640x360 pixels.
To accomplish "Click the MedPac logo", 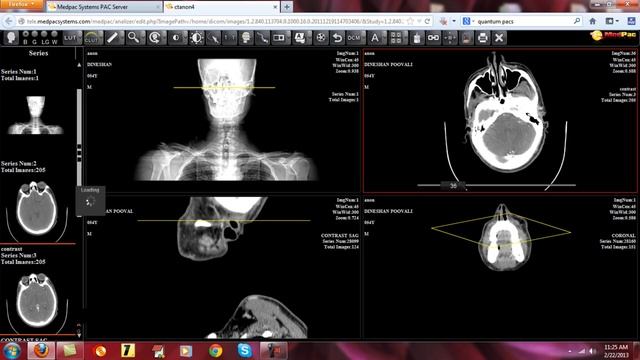I will coord(613,36).
